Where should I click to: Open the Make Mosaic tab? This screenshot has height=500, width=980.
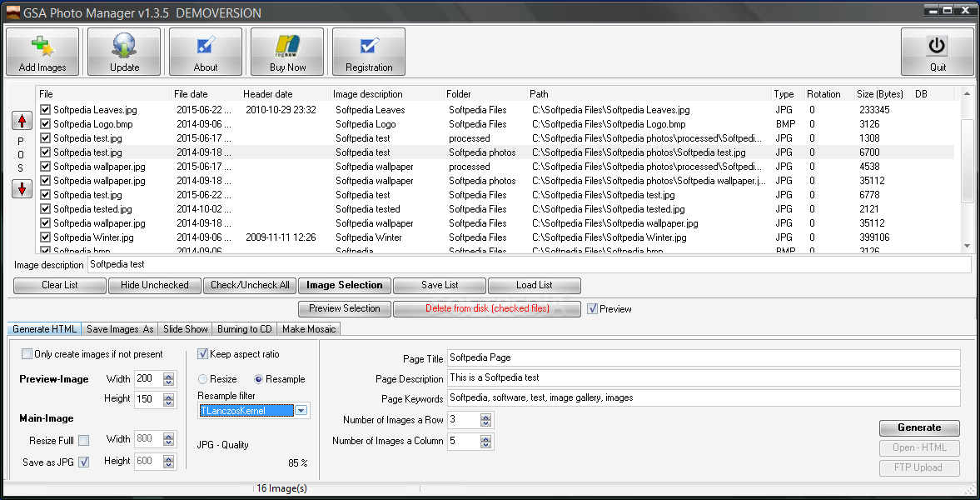(309, 329)
